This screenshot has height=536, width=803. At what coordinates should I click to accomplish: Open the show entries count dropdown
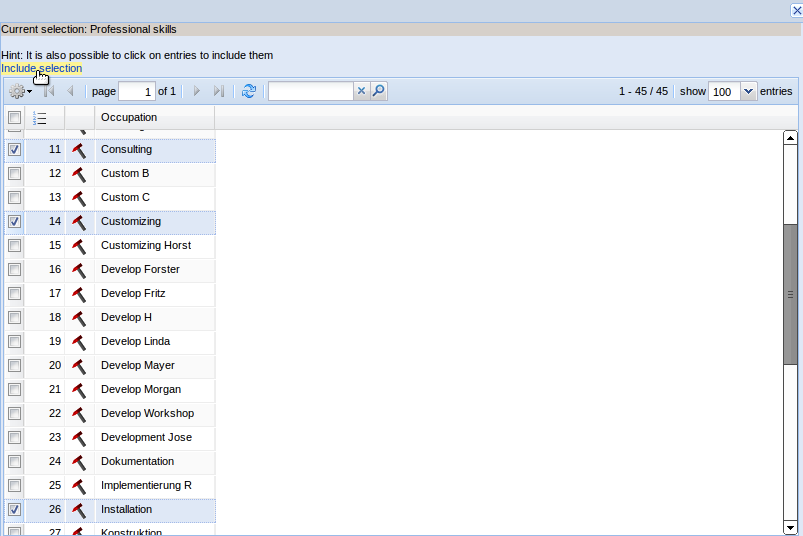(x=748, y=91)
